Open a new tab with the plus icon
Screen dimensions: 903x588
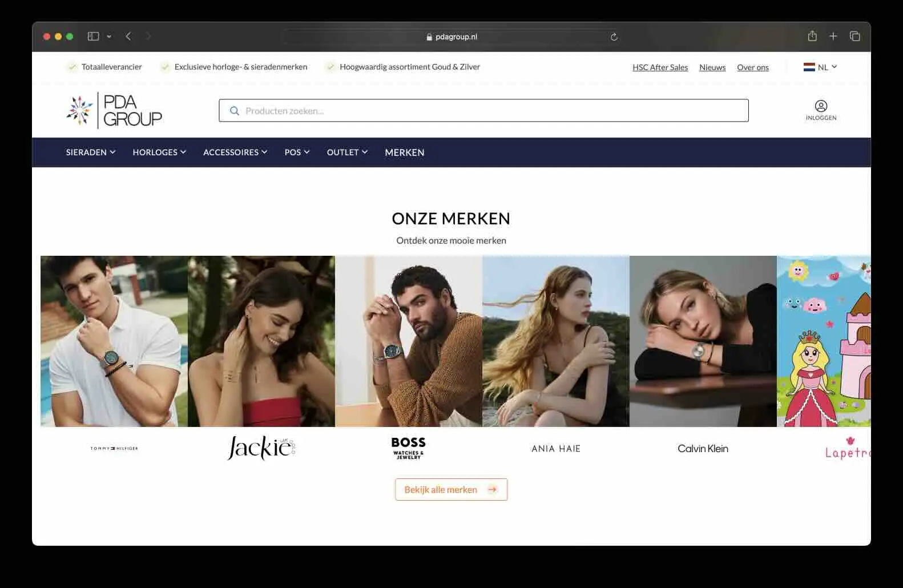(833, 36)
